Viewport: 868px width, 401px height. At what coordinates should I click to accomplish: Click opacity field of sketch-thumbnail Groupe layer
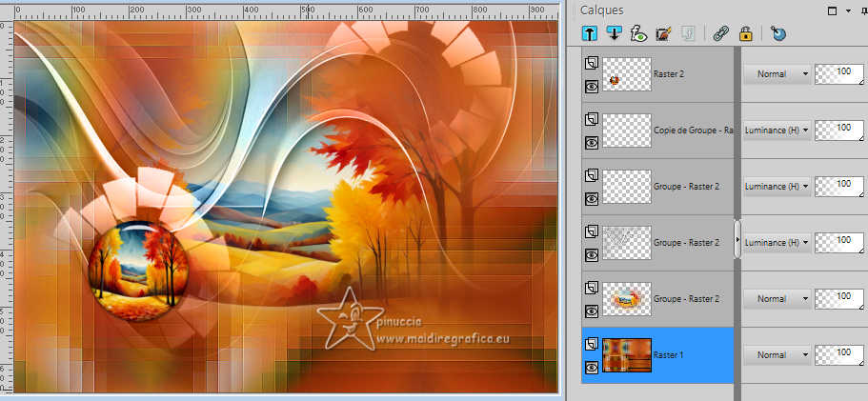pos(839,242)
